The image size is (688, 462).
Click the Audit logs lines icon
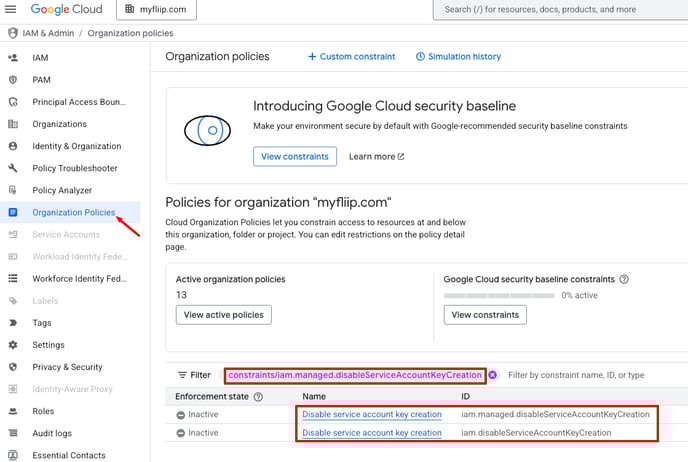pyautogui.click(x=13, y=433)
